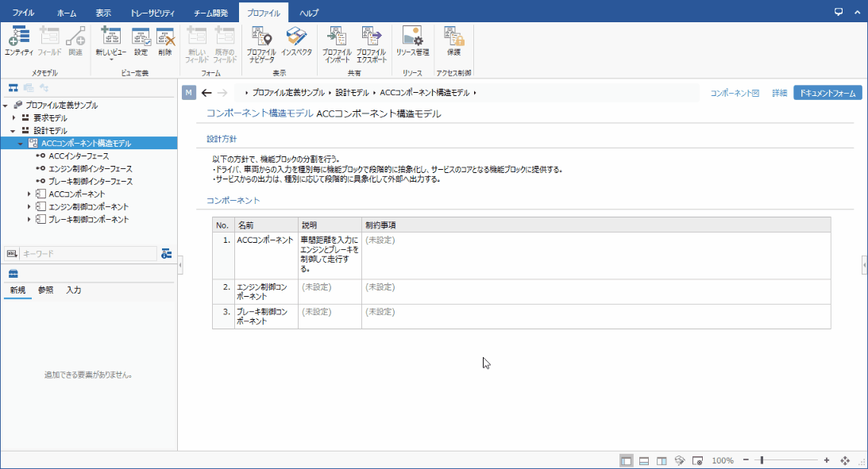Click the 削除 icon in ビュー定義 group
The height and width of the screenshot is (469, 868).
(x=166, y=40)
